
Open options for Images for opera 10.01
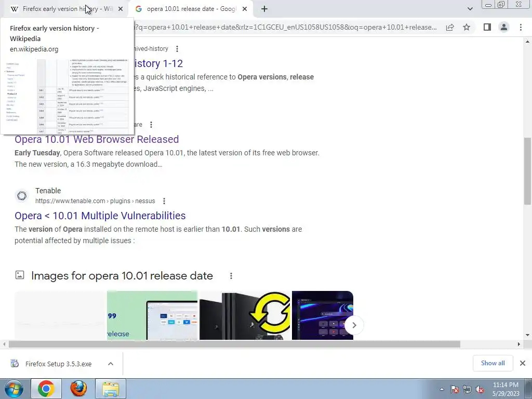[x=231, y=276]
